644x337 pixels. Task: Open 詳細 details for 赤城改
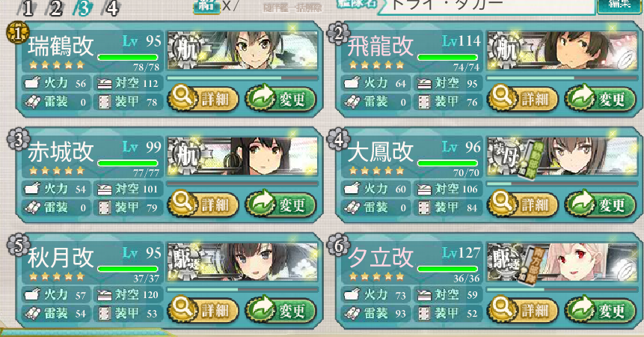[x=203, y=204]
